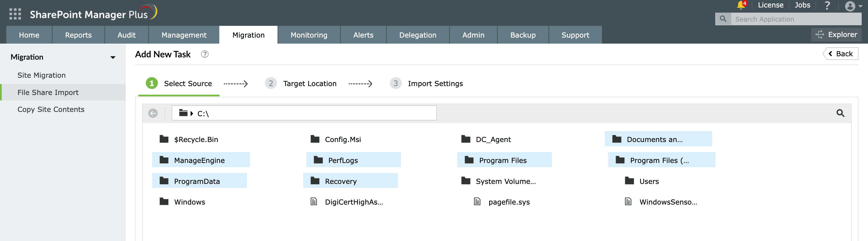This screenshot has height=241, width=868.
Task: Select the Migration tab
Action: click(248, 35)
